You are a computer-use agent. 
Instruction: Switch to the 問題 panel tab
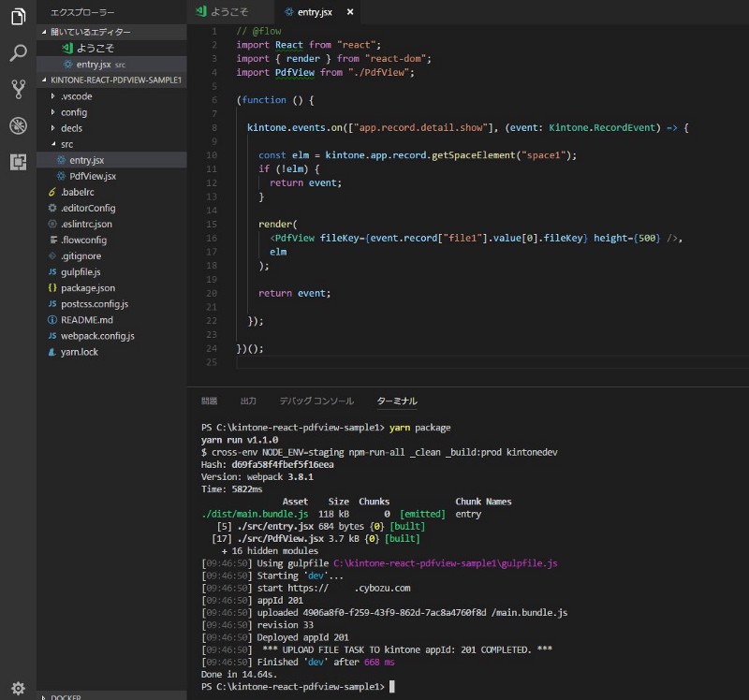point(209,401)
